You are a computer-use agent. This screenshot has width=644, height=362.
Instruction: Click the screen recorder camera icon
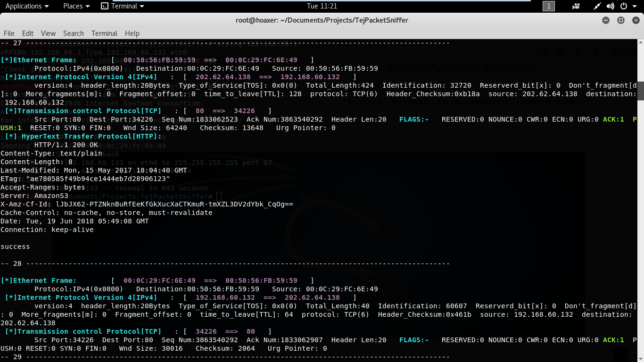[576, 6]
